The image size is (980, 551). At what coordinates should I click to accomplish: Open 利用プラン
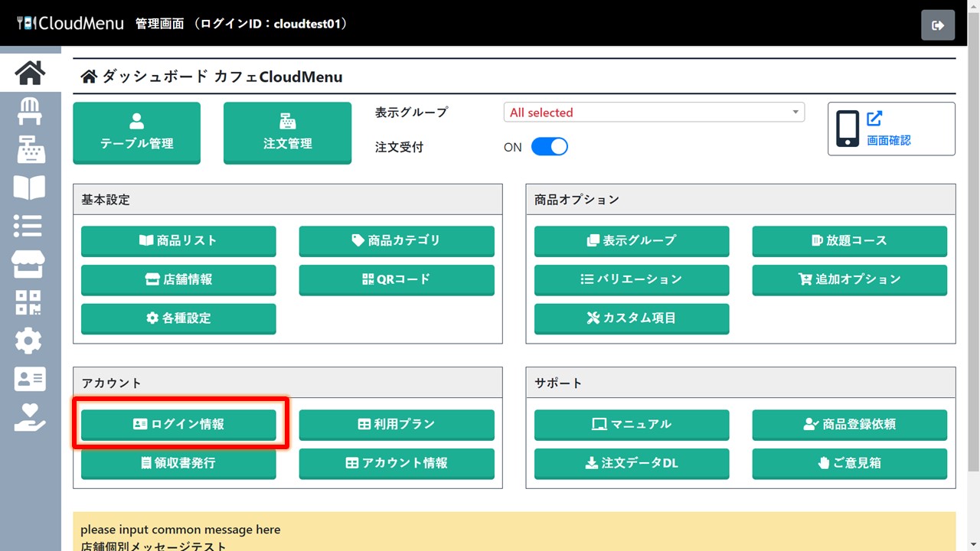397,425
